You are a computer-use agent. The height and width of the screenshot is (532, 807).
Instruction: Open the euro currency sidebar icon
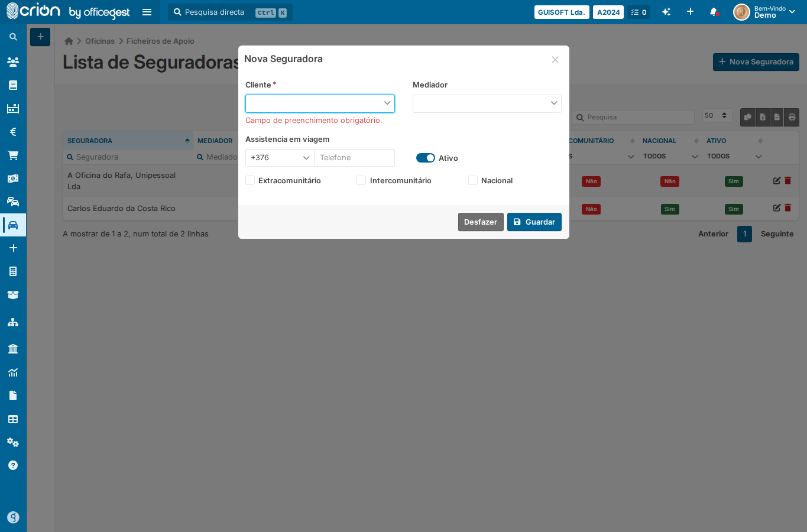(x=13, y=132)
